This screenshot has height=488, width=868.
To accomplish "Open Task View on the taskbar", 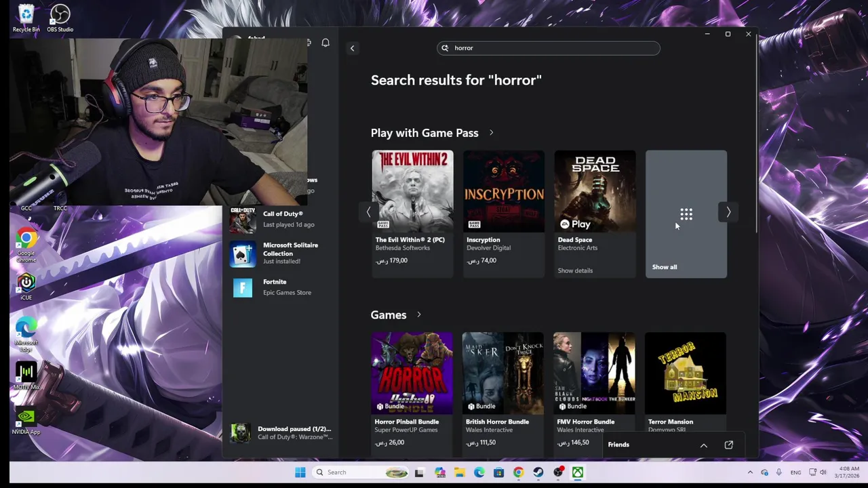I will (419, 472).
